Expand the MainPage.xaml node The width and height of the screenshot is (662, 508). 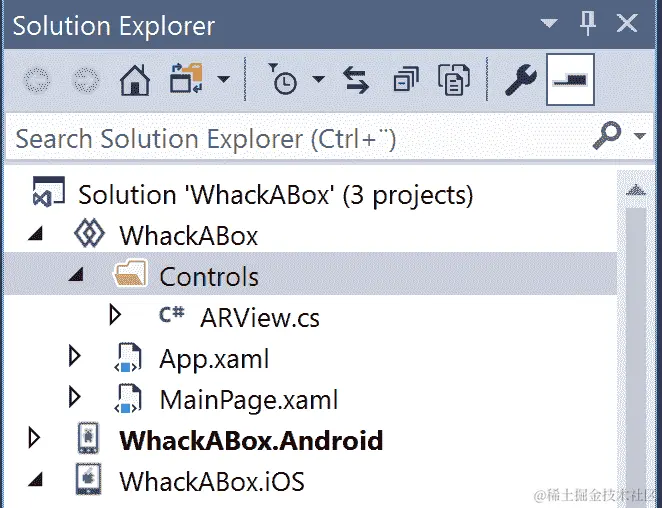point(75,397)
